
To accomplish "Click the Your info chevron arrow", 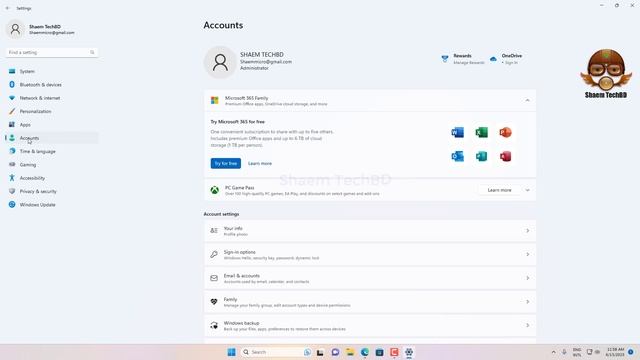I will (x=527, y=231).
